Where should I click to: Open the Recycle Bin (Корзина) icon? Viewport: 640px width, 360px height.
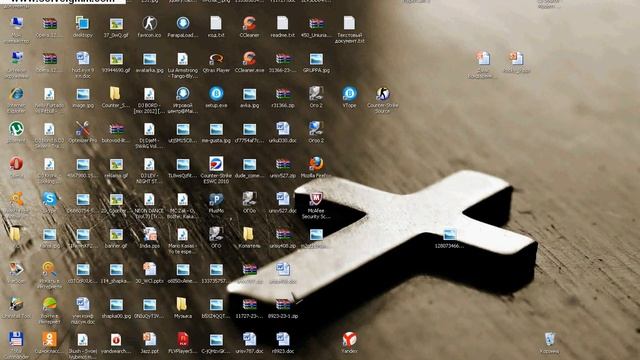pyautogui.click(x=549, y=340)
